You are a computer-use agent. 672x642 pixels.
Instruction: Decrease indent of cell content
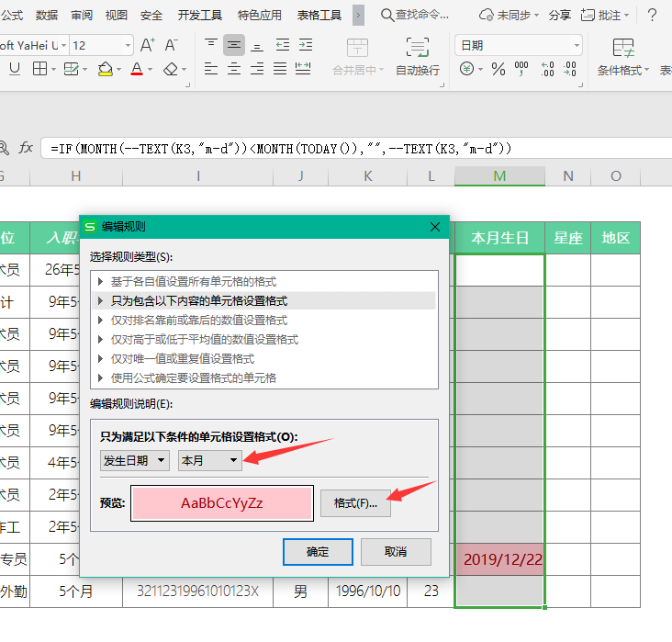point(283,45)
